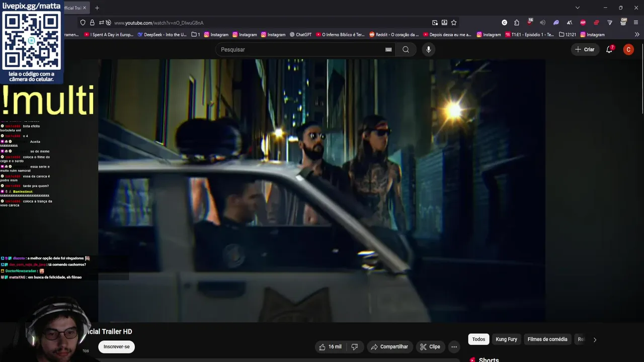Open picture-in-picture icon in address bar

coord(435,23)
